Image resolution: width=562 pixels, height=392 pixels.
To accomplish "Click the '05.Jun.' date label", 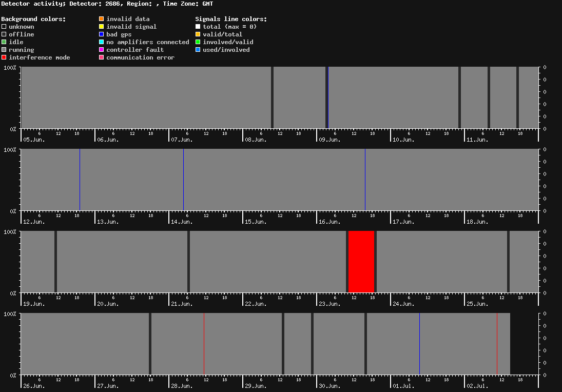I will [34, 140].
